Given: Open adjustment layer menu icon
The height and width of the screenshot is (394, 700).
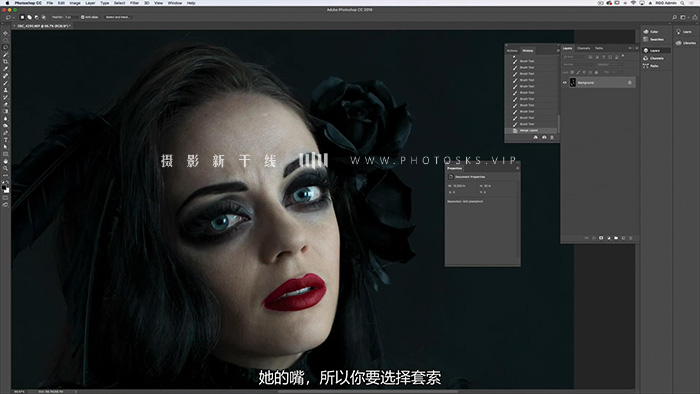Looking at the screenshot, I should click(609, 238).
